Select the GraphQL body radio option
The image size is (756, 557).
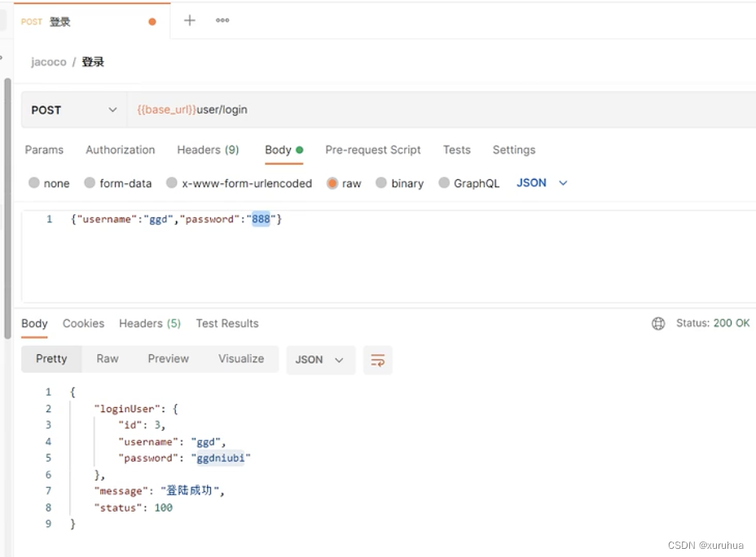tap(444, 182)
